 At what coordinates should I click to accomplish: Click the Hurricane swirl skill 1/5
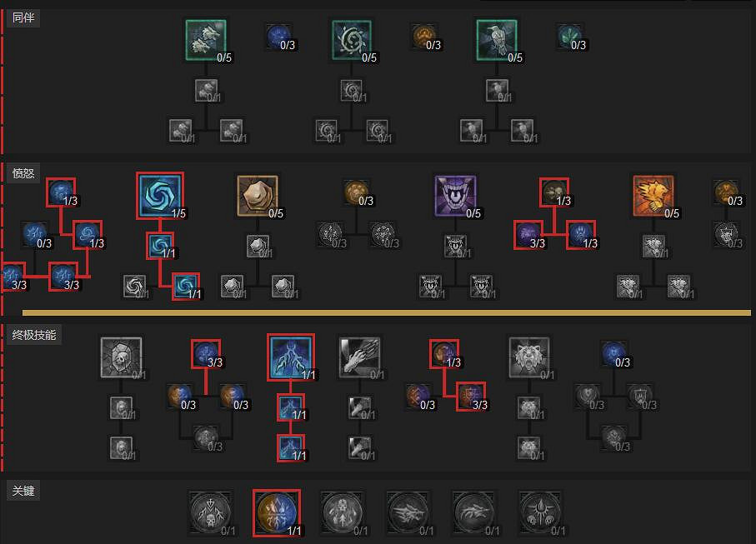(x=160, y=196)
